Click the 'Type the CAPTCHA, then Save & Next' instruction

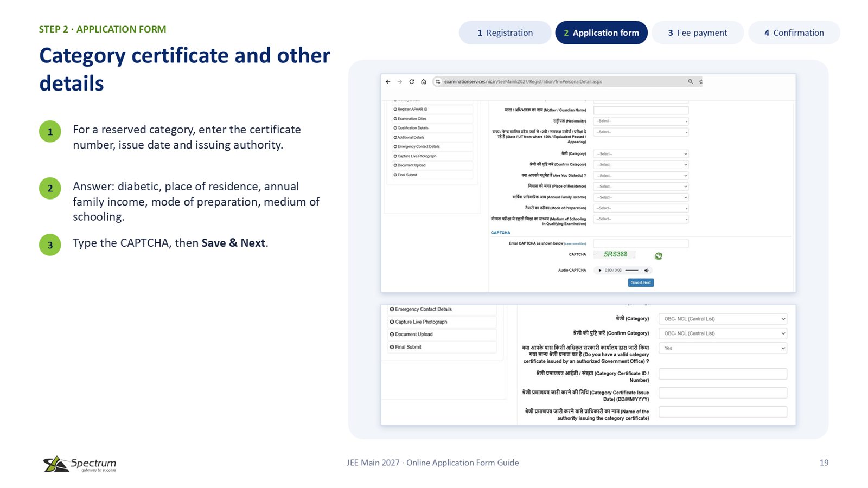pos(170,243)
